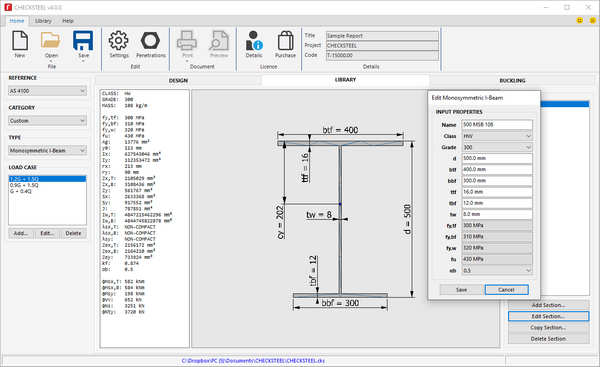Expand the Monosymmetric I-Beam type dropdown
The image size is (600, 367).
48,151
